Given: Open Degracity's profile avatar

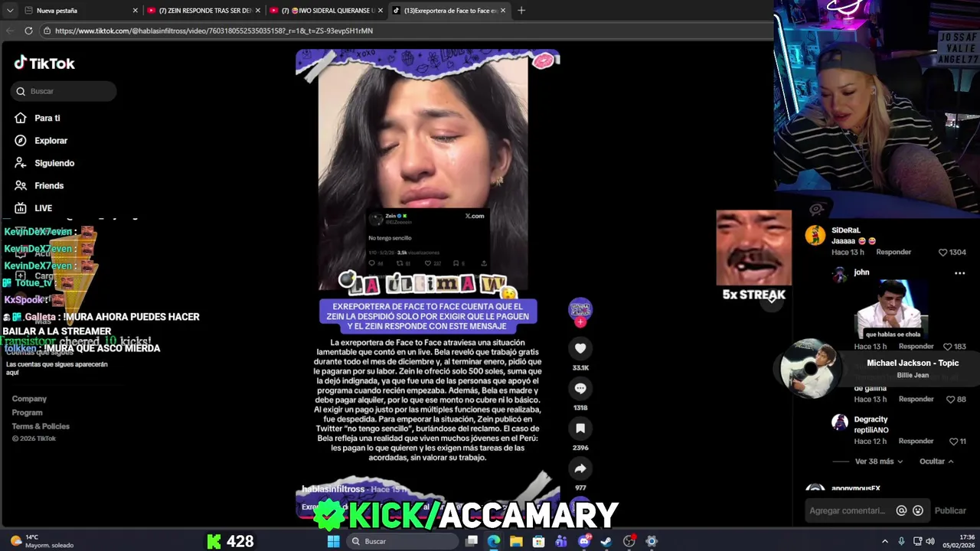Looking at the screenshot, I should 840,422.
